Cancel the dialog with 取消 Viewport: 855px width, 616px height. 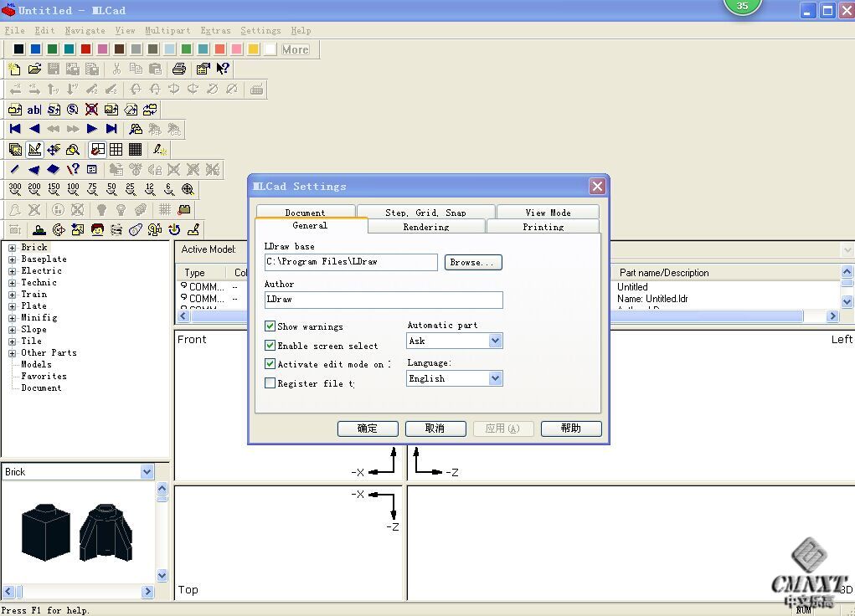coord(435,429)
